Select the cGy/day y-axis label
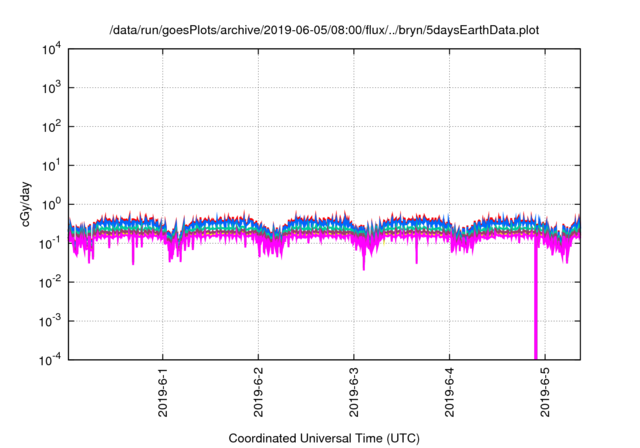The height and width of the screenshot is (448, 640). (x=25, y=204)
